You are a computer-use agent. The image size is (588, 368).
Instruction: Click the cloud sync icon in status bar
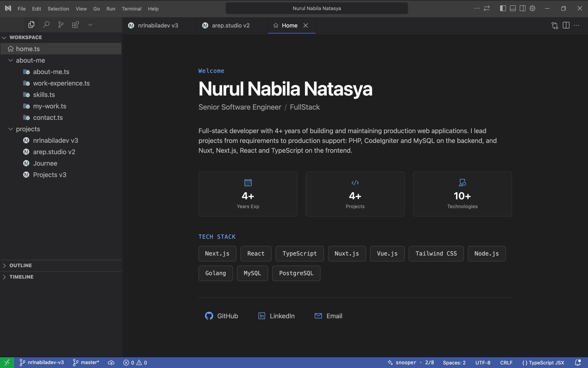111,362
